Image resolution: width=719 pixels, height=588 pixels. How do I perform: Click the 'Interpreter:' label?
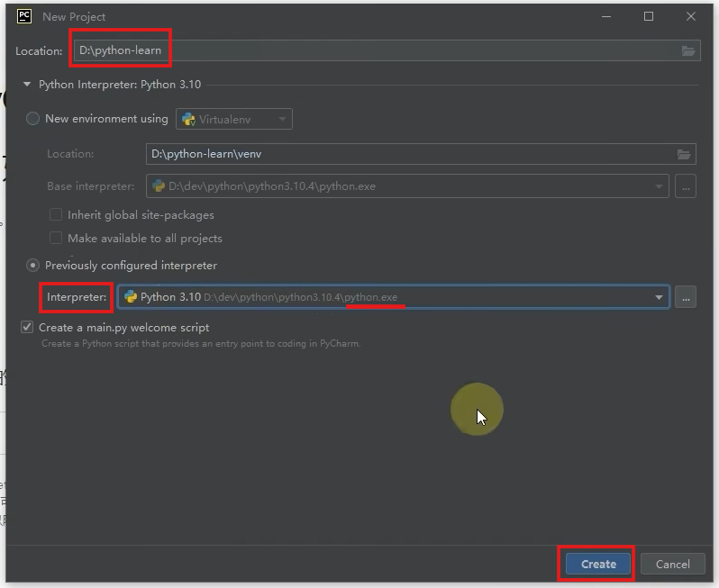coord(77,297)
